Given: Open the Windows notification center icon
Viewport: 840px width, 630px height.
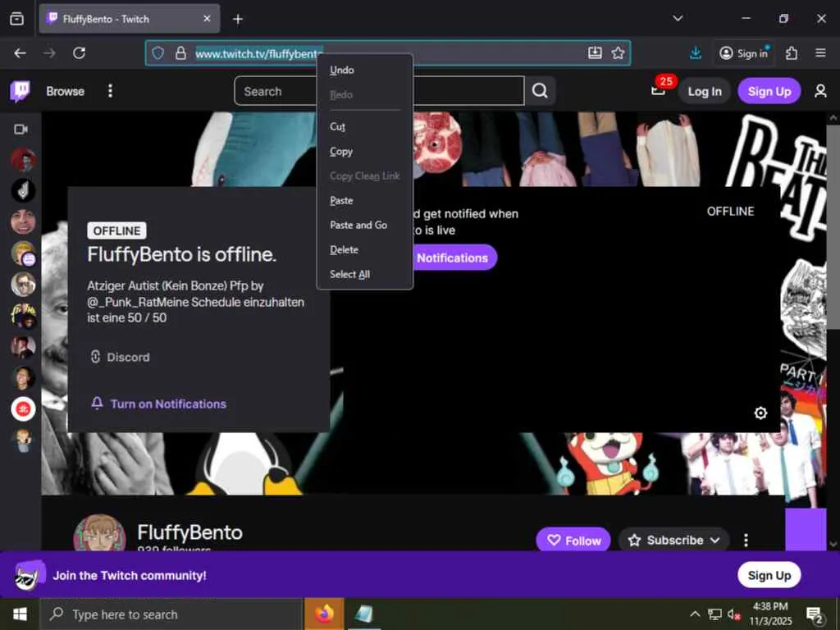Looking at the screenshot, I should pyautogui.click(x=815, y=615).
